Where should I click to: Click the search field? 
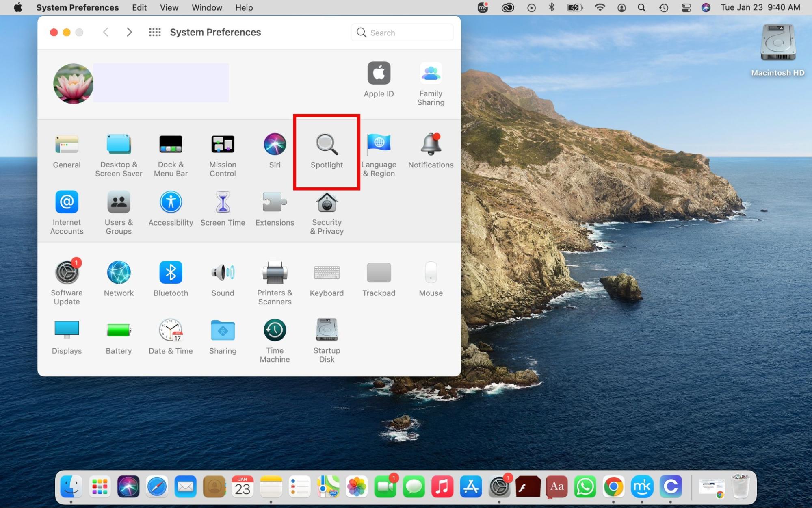(x=402, y=32)
